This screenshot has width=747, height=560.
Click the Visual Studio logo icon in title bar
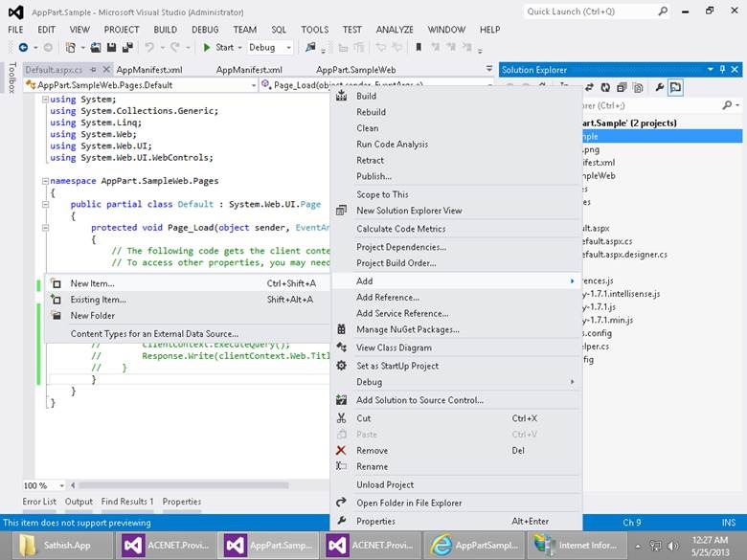click(16, 11)
